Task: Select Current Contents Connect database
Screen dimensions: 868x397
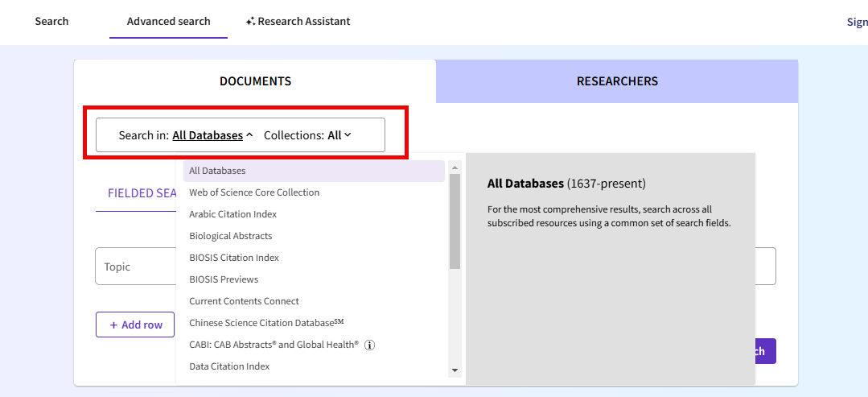Action: click(244, 301)
